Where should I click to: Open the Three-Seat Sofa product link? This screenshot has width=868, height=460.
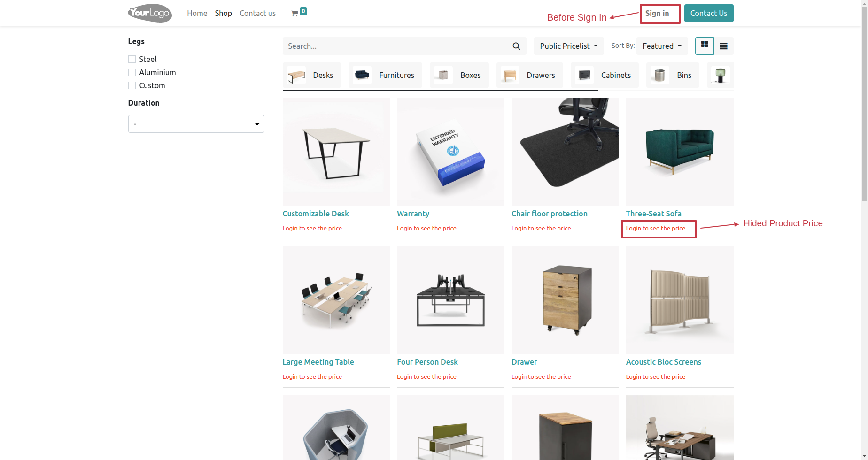(x=654, y=214)
